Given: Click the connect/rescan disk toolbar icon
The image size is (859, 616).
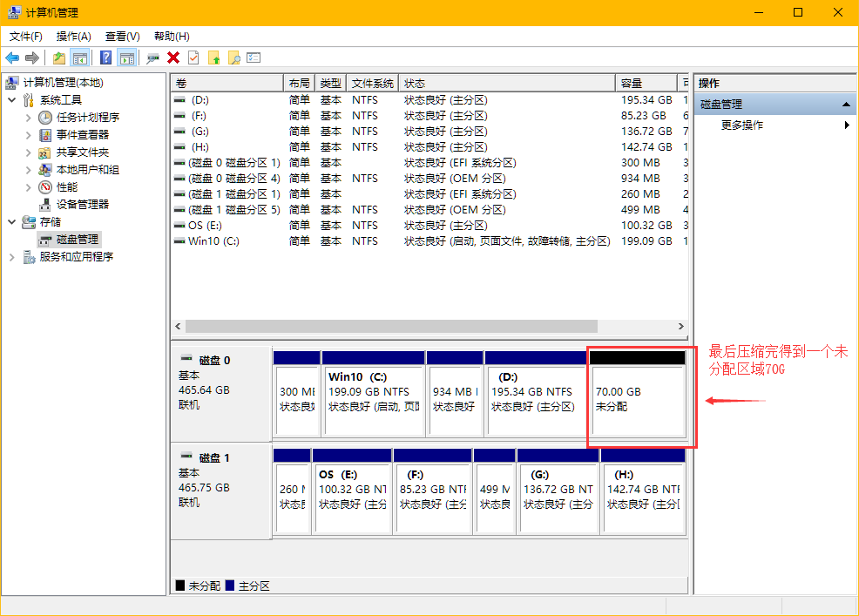Looking at the screenshot, I should point(152,58).
